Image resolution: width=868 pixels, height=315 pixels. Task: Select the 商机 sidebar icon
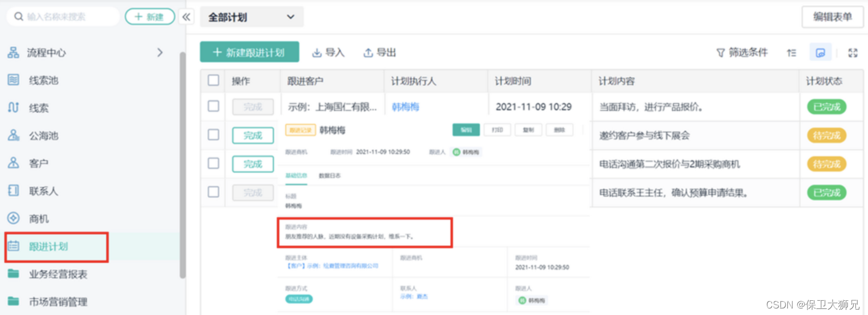[13, 218]
